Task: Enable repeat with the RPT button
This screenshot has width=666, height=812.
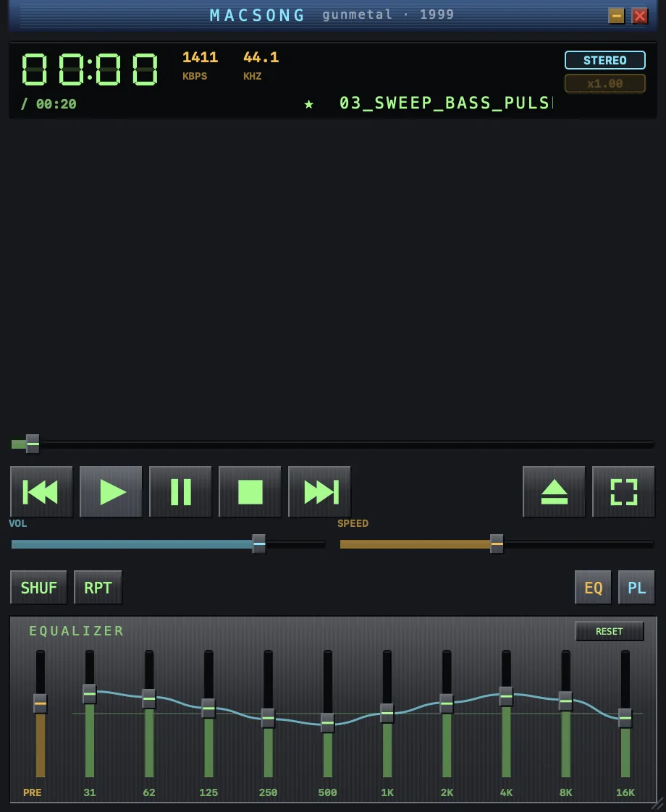Action: pyautogui.click(x=98, y=587)
